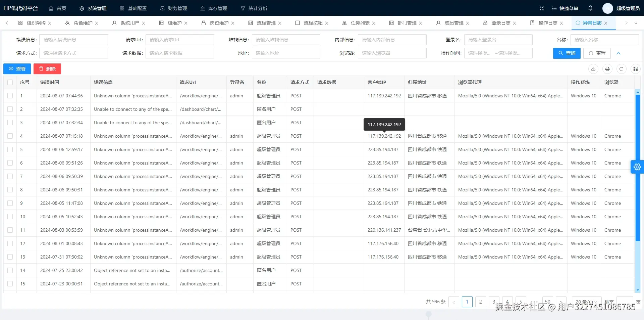Close the 操作日志 tab
The image size is (644, 320).
(561, 23)
